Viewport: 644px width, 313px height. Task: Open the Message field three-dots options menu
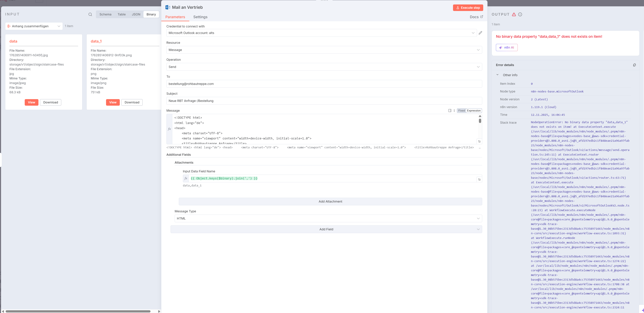tap(454, 110)
